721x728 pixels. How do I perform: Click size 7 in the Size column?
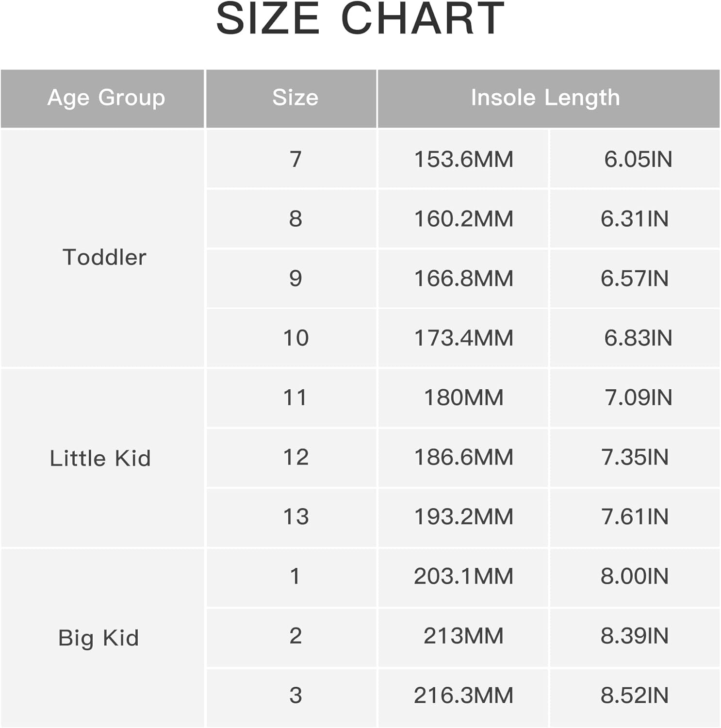coord(295,159)
